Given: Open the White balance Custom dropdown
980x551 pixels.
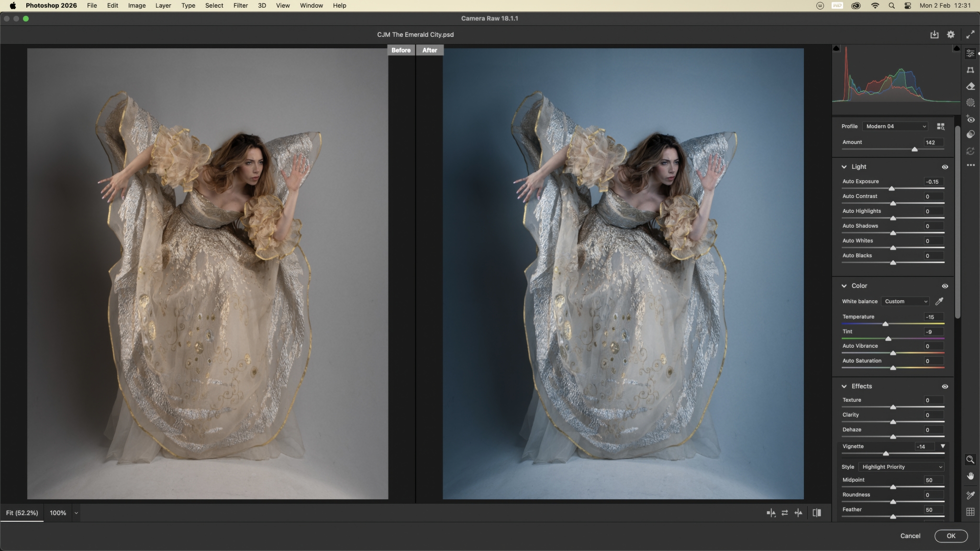Looking at the screenshot, I should tap(905, 301).
